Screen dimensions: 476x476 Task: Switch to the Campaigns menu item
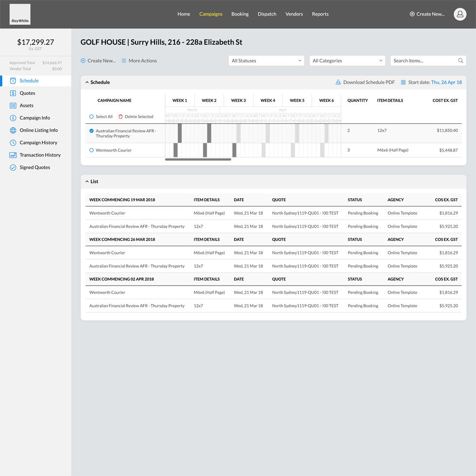pos(211,14)
